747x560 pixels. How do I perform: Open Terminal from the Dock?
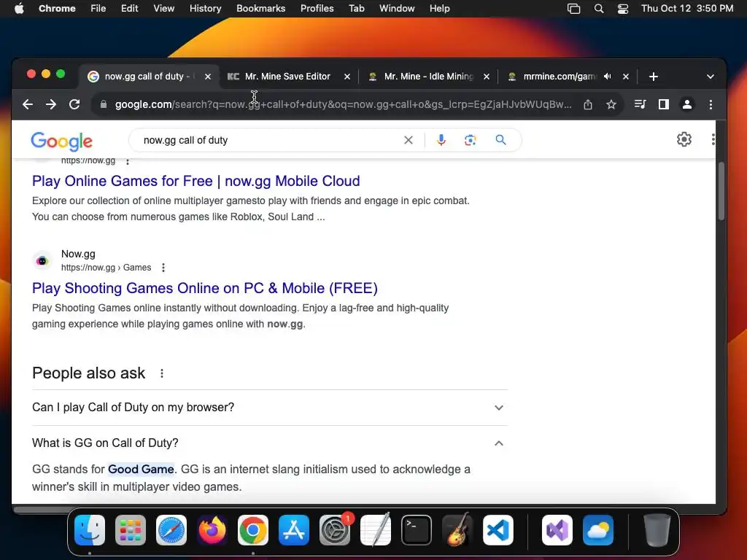click(417, 529)
